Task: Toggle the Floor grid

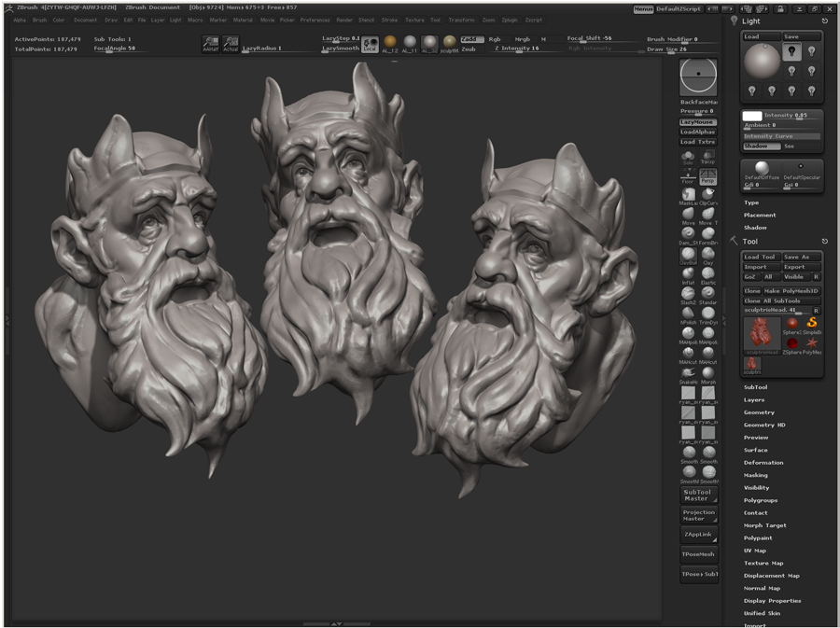Action: tap(688, 176)
